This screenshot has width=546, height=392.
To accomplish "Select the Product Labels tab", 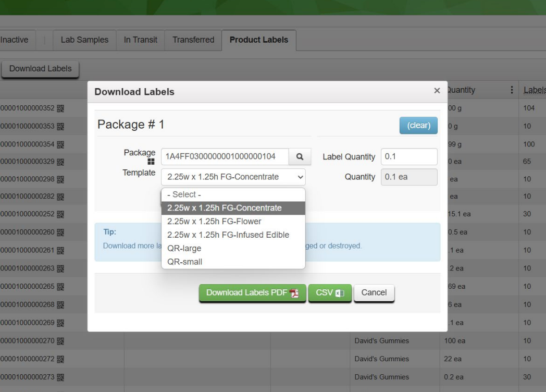I will point(259,40).
